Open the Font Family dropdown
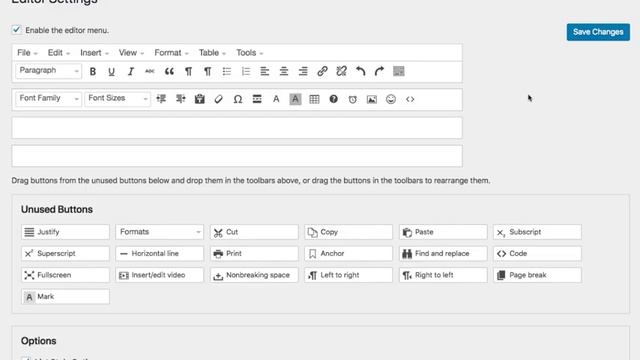The width and height of the screenshot is (640, 360). pos(49,99)
